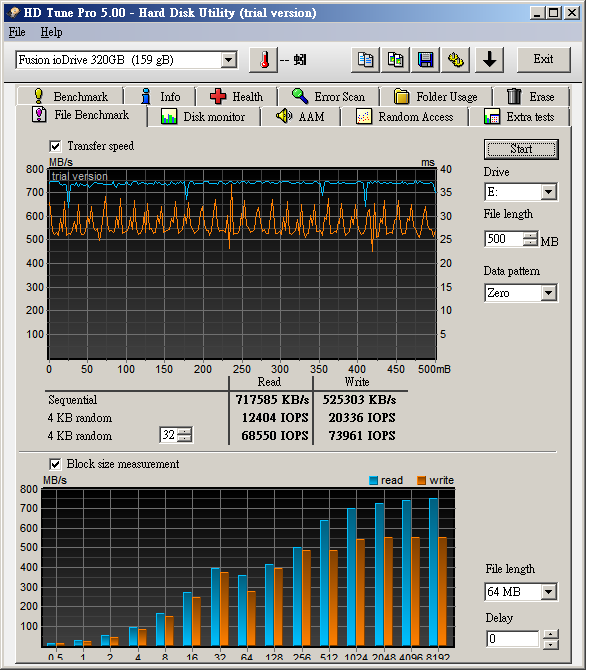Switch to the Extra tests tab
Screen dimensions: 614x670
coord(519,117)
